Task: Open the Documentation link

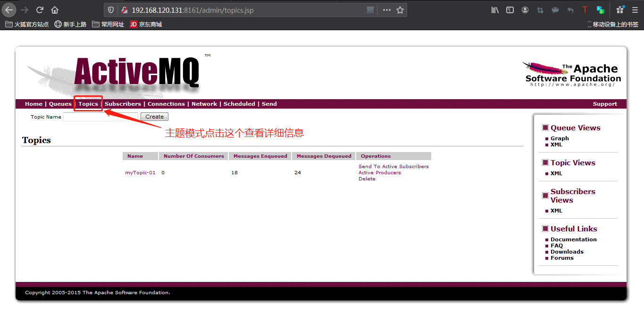Action: 574,239
